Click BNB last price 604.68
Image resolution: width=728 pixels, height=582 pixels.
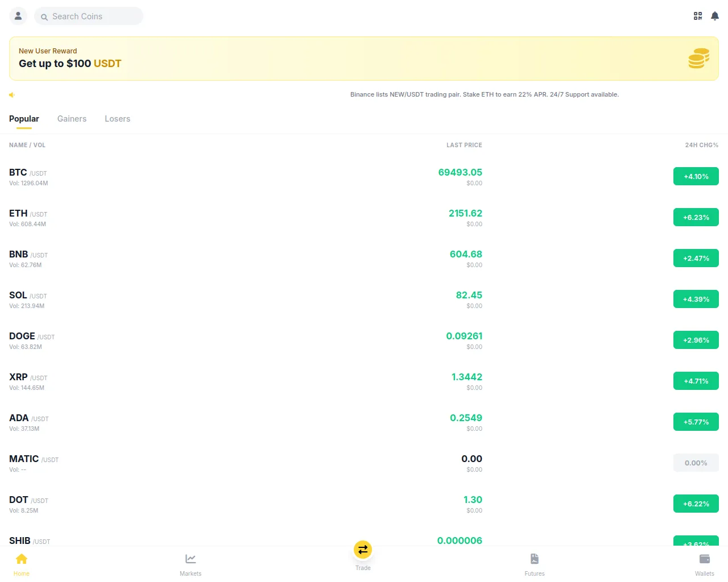click(466, 254)
